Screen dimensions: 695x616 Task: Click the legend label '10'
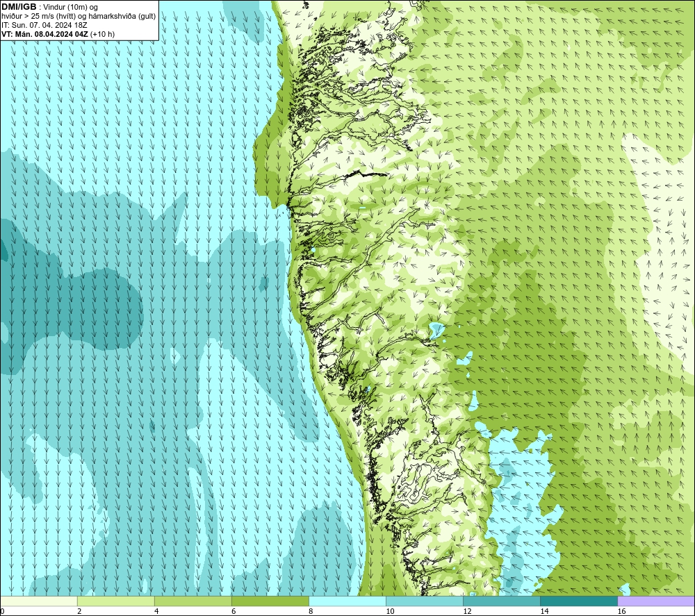pos(390,612)
